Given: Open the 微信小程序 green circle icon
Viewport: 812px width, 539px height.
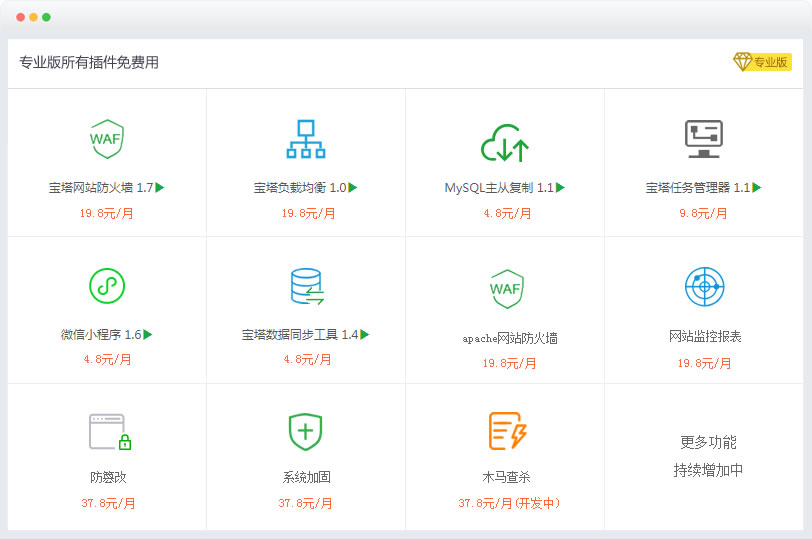Looking at the screenshot, I should click(x=106, y=286).
